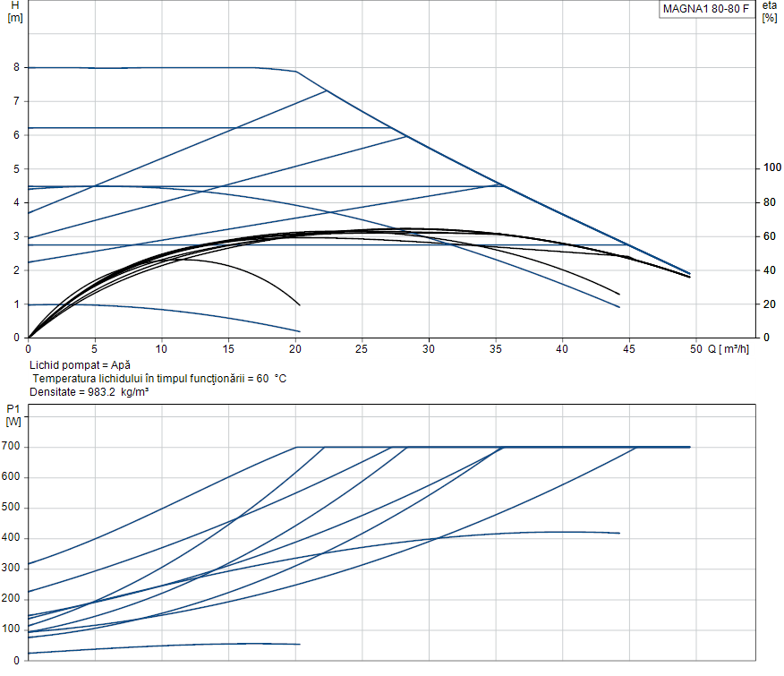This screenshot has width=784, height=676.
Task: Click the 700 tick on the P1 axis
Action: coord(12,447)
